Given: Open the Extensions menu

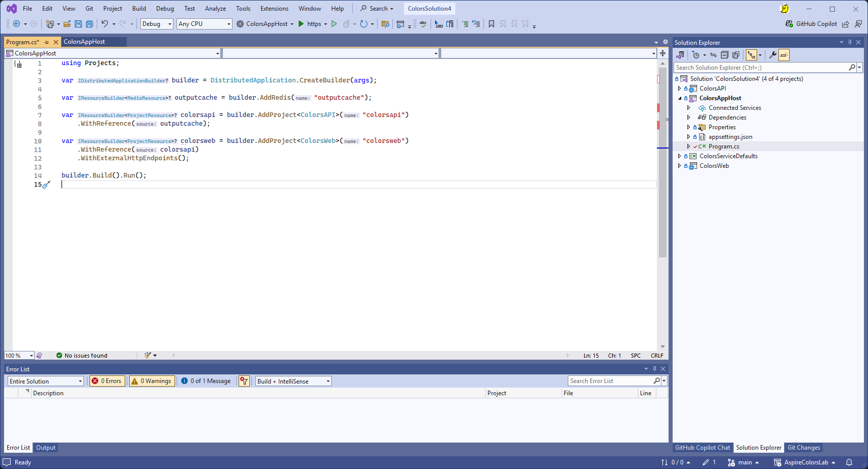Looking at the screenshot, I should click(274, 9).
